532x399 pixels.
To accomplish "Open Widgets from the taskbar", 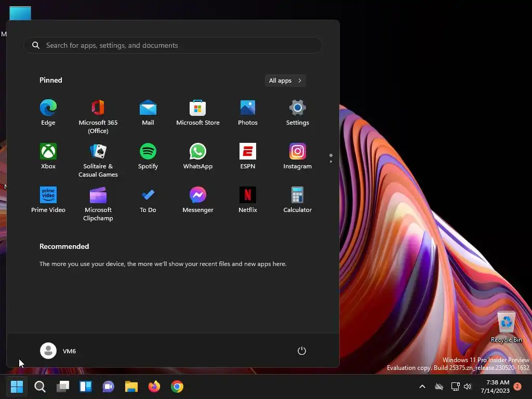I will pos(86,387).
